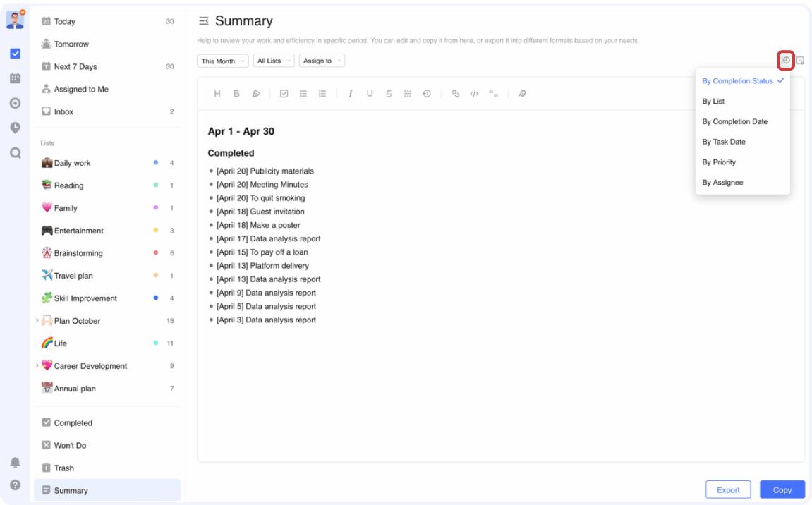Click the Export button
Screen dimensions: 812x505
click(x=728, y=490)
